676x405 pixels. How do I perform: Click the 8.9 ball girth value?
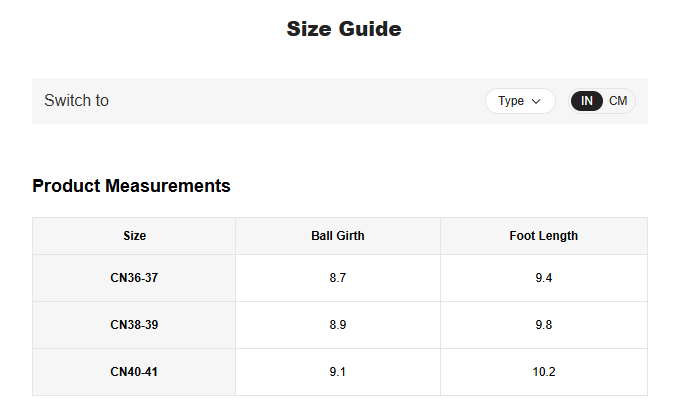pyautogui.click(x=338, y=325)
